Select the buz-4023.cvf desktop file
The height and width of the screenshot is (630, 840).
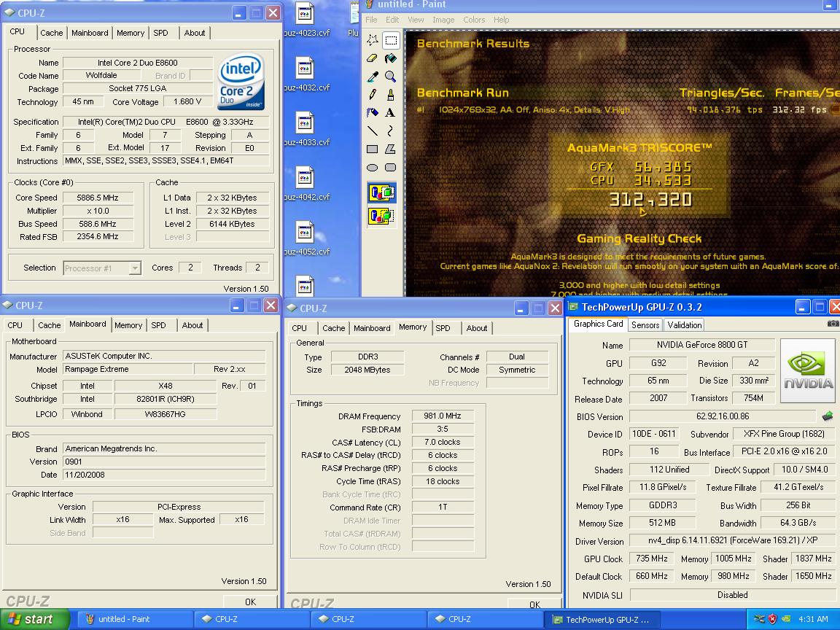pos(306,20)
